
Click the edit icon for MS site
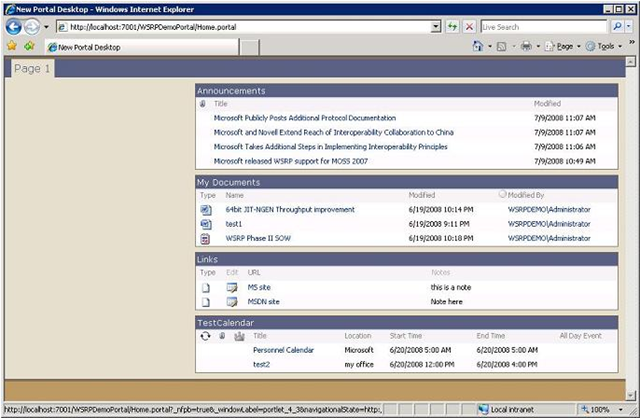pyautogui.click(x=232, y=287)
